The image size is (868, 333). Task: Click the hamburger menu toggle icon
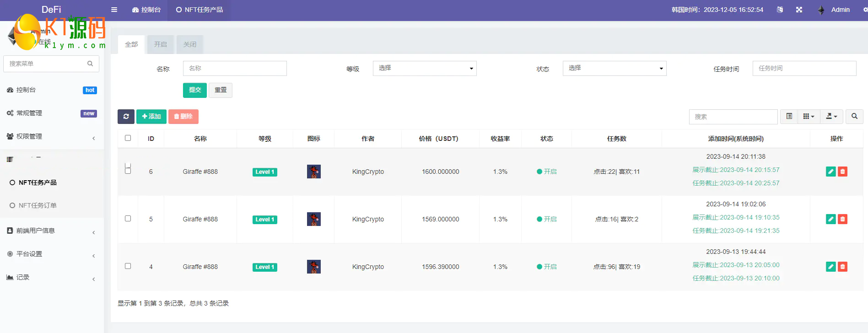[114, 10]
